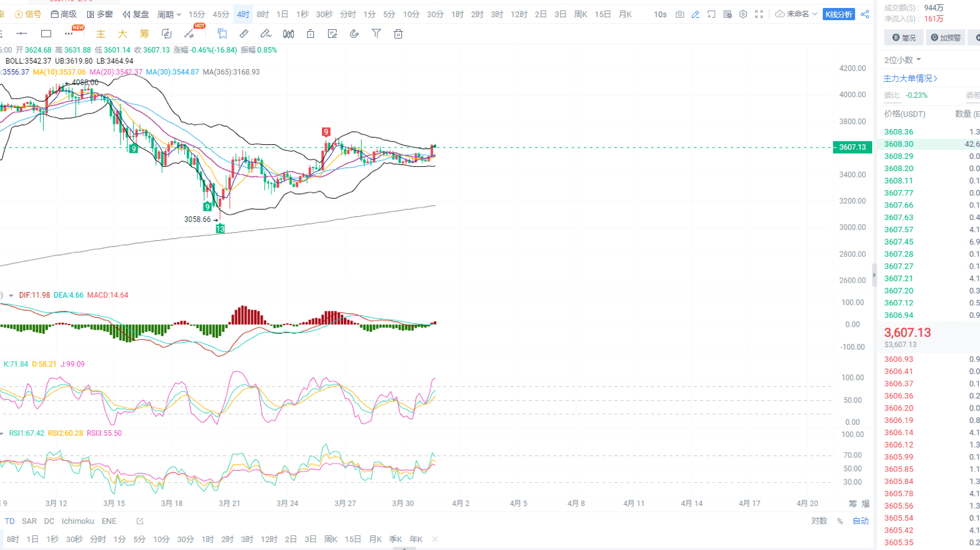Click the HOT-tagged signal line tool

(x=190, y=33)
